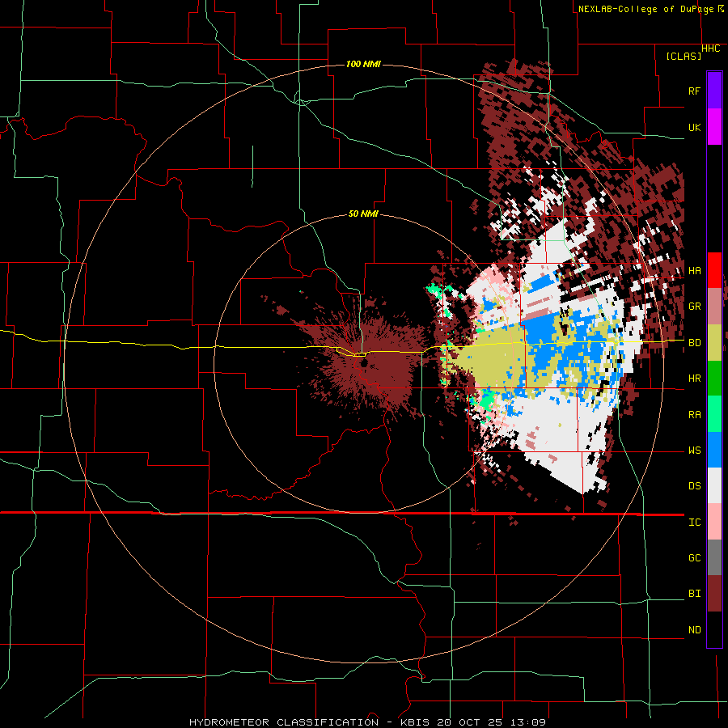Click the dusty pink GR legend swatch

pos(714,307)
